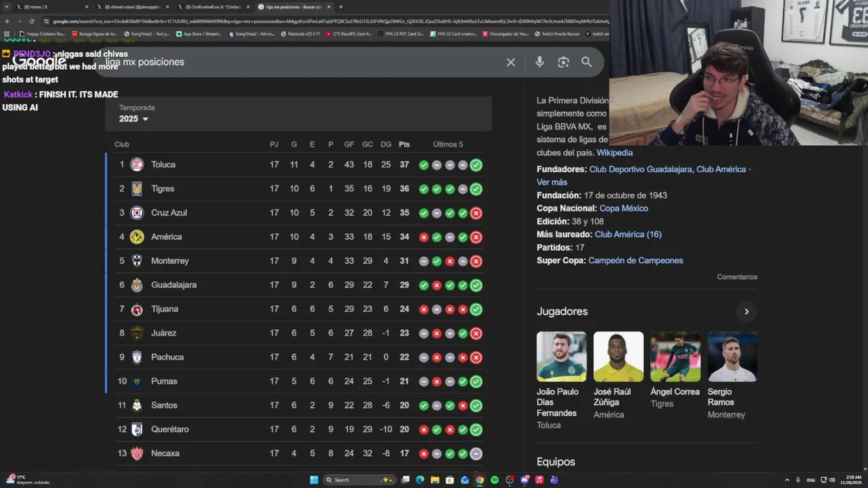The image size is (868, 488).
Task: Open Sergio Ramos player photo
Action: click(x=732, y=357)
